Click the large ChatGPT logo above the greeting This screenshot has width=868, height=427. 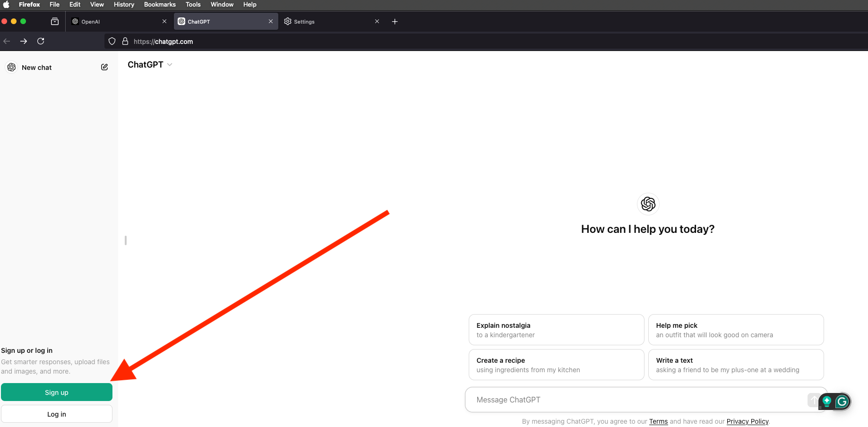pos(648,204)
